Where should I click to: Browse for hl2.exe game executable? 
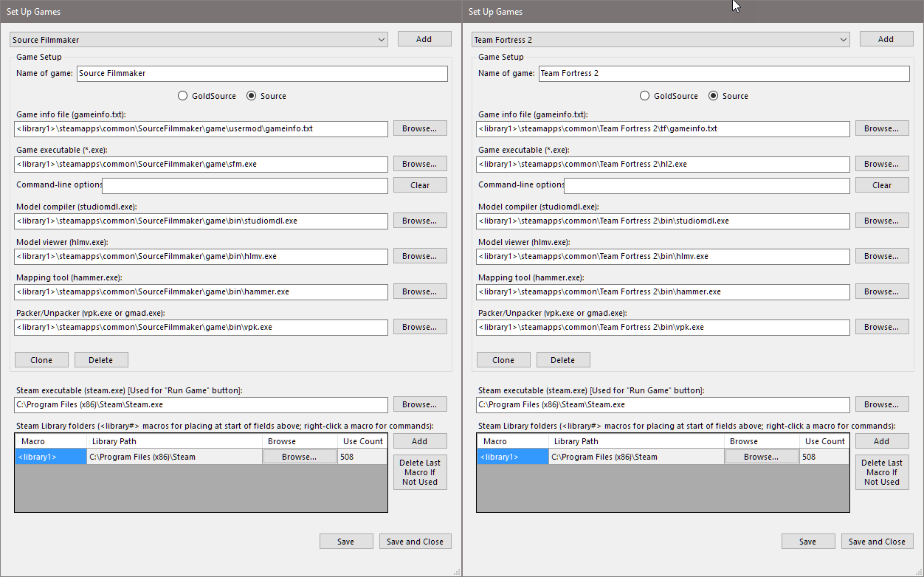tap(882, 164)
